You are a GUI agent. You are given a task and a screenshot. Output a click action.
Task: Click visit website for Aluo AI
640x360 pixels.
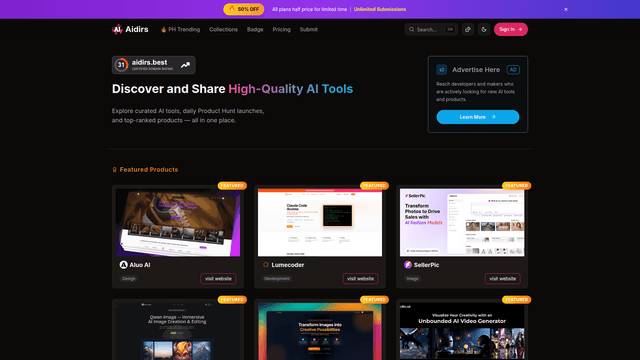(x=218, y=279)
